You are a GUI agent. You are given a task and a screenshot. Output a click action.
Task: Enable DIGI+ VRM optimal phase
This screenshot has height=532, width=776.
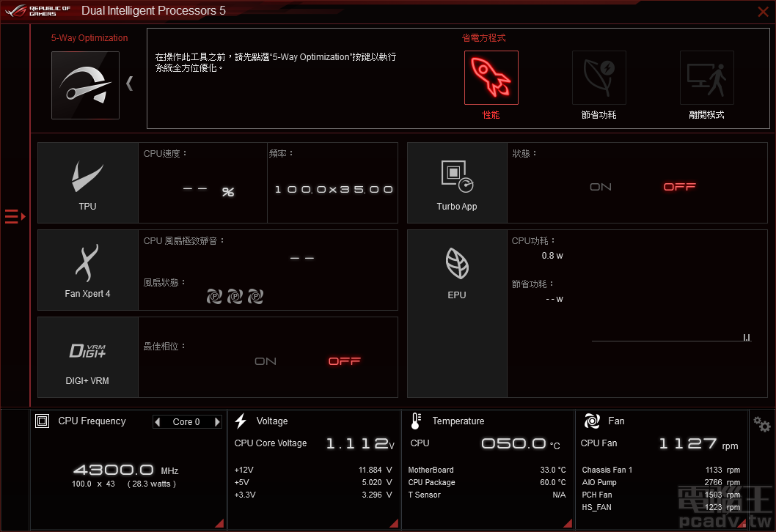(266, 361)
